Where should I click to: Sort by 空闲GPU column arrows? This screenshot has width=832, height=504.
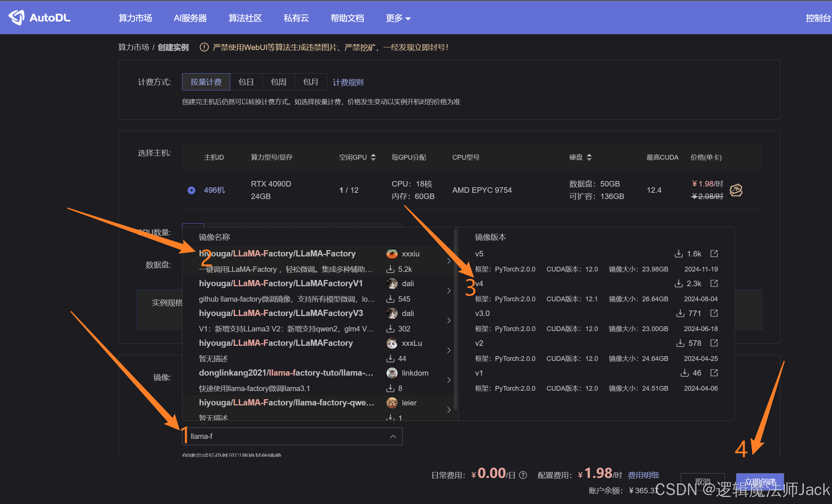click(373, 157)
